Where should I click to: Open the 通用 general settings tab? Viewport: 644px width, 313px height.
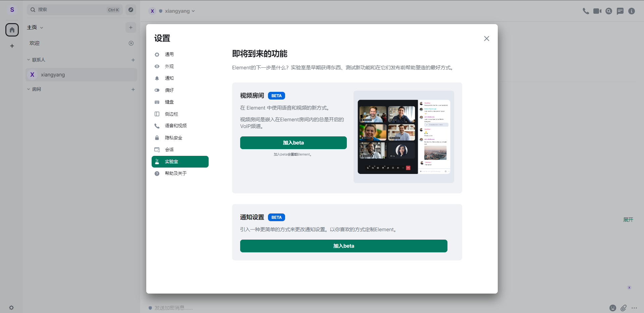point(180,54)
